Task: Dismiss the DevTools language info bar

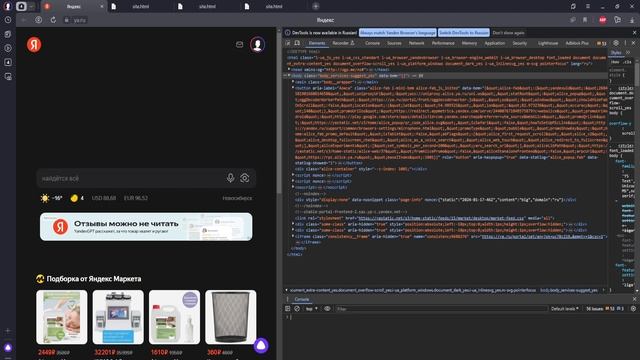Action: coord(634,33)
